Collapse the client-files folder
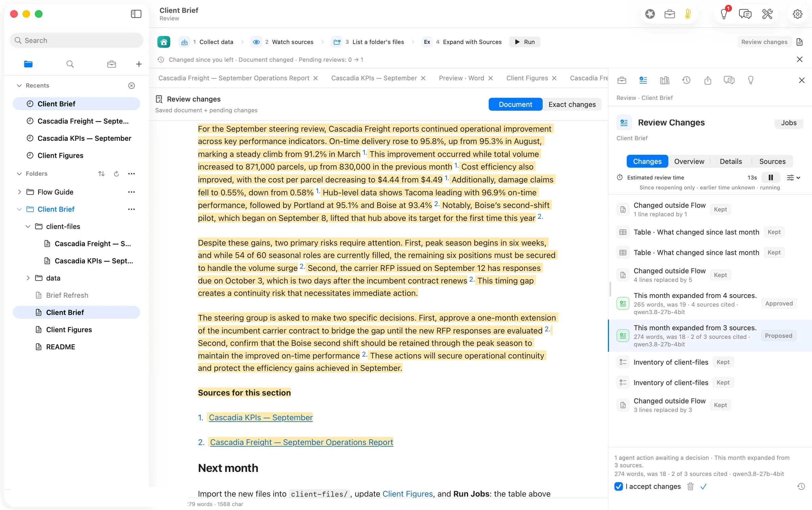 click(x=28, y=227)
